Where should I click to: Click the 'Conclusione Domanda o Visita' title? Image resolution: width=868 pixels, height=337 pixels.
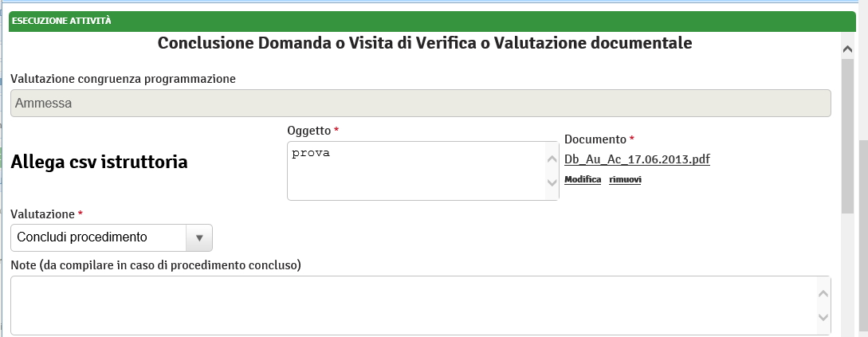[424, 43]
